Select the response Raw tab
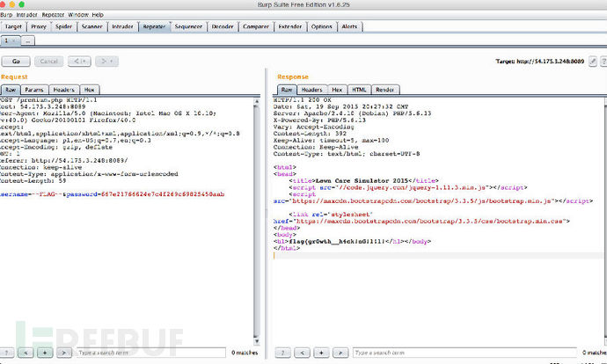Image resolution: width=607 pixels, height=364 pixels. point(287,90)
